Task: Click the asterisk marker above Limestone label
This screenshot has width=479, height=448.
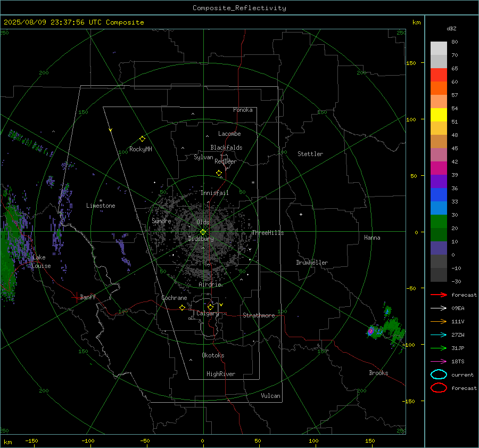Action: pyautogui.click(x=101, y=201)
